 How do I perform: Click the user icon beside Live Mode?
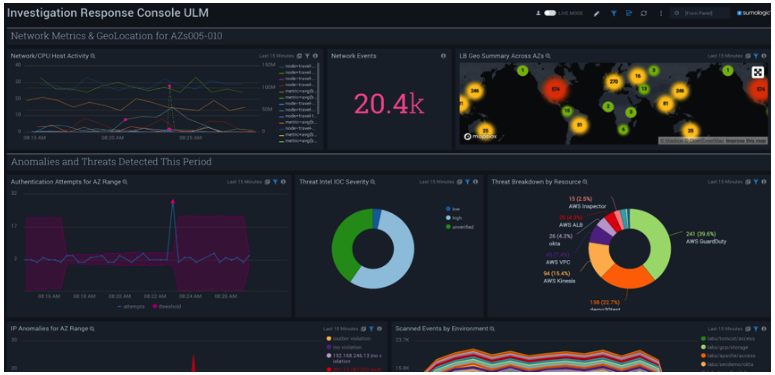538,13
